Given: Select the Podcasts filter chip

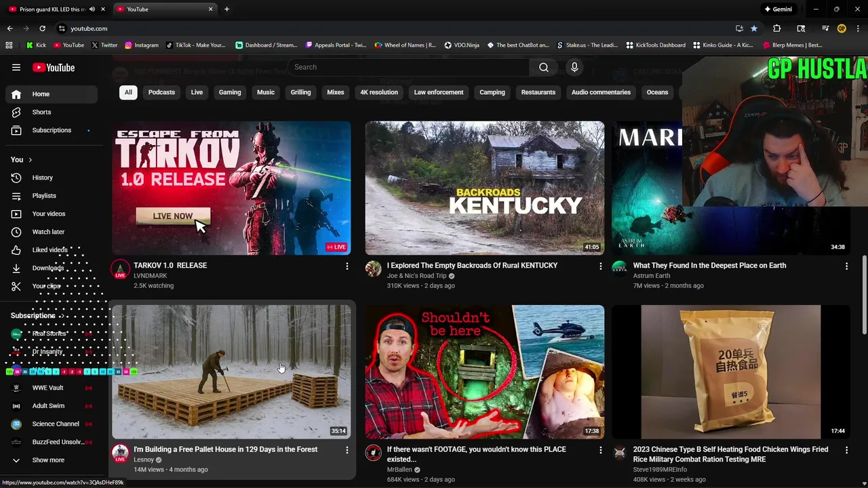Looking at the screenshot, I should pos(161,92).
